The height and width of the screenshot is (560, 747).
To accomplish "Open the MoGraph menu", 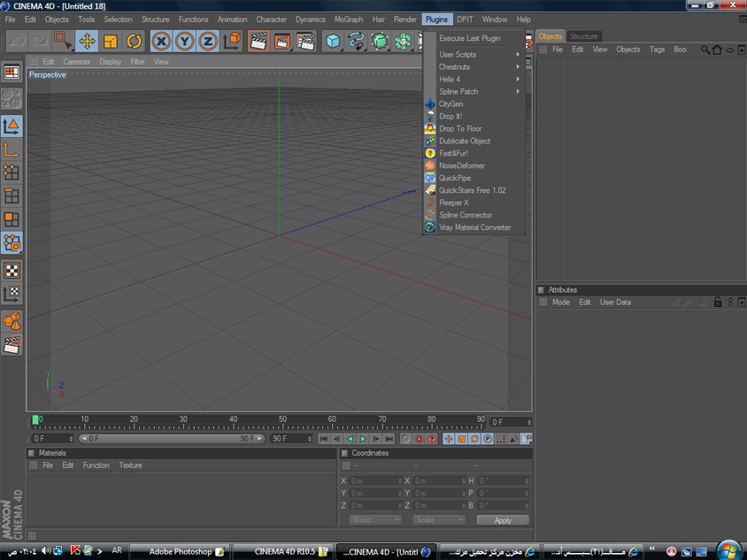I will (x=348, y=19).
